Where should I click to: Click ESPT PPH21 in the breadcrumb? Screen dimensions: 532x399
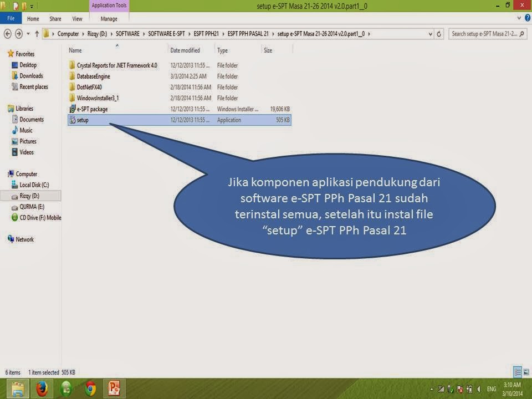[x=206, y=34]
